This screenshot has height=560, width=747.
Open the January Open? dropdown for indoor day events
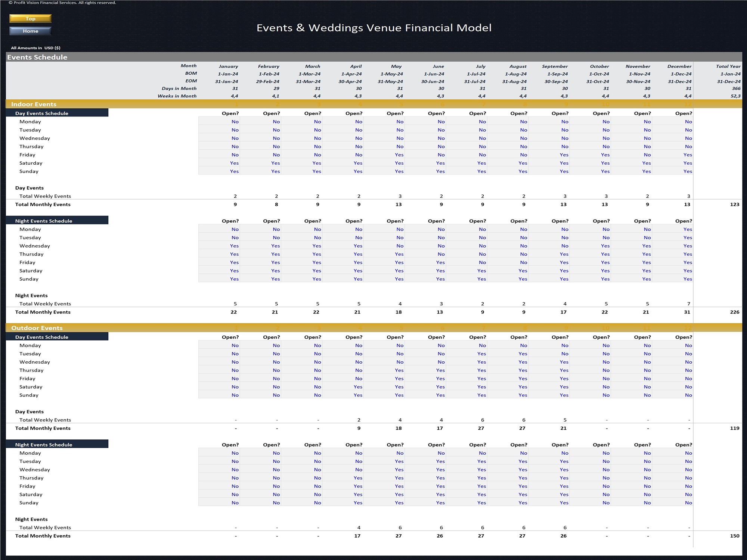(230, 113)
